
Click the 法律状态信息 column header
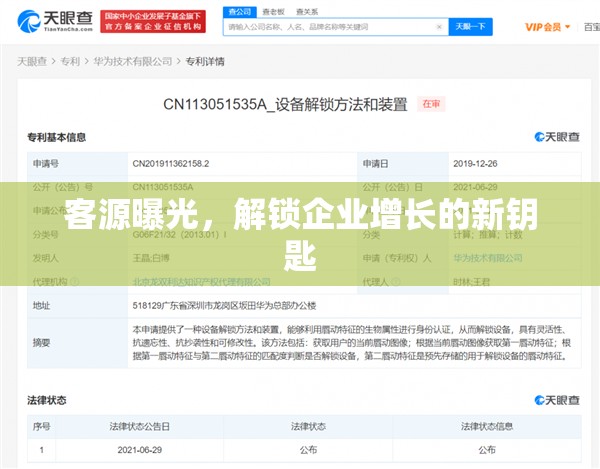[487, 427]
